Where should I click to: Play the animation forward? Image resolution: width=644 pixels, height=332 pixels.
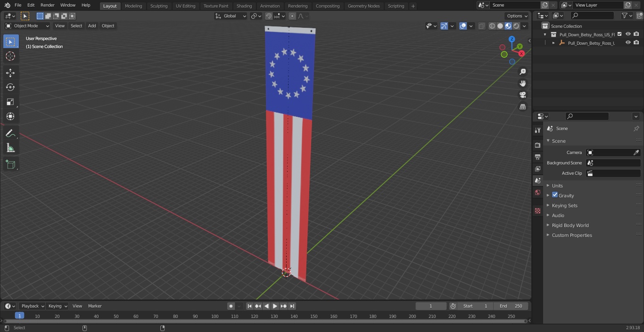275,306
